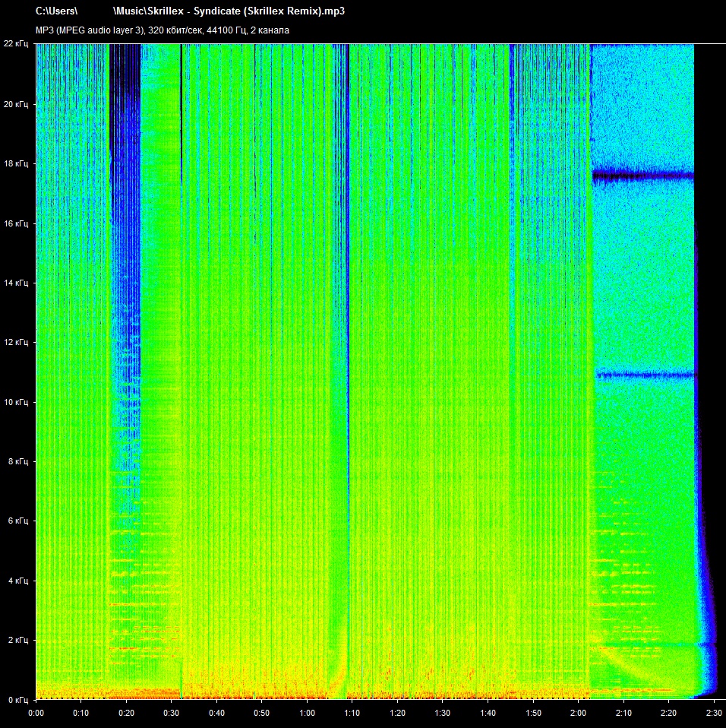Image resolution: width=726 pixels, height=728 pixels.
Task: Click the 0:20 time axis label
Action: (126, 713)
